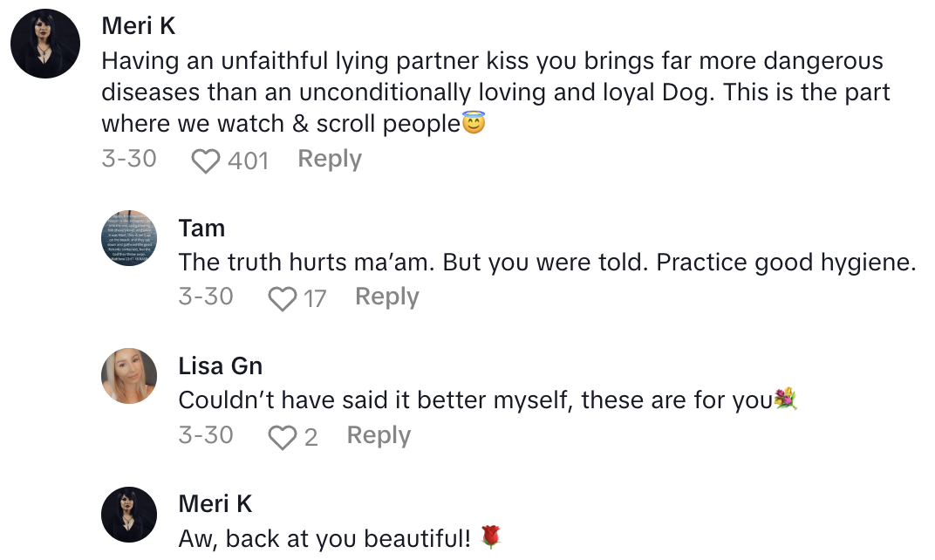This screenshot has height=560, width=935.
Task: Reply to Tam's comment
Action: (x=386, y=297)
